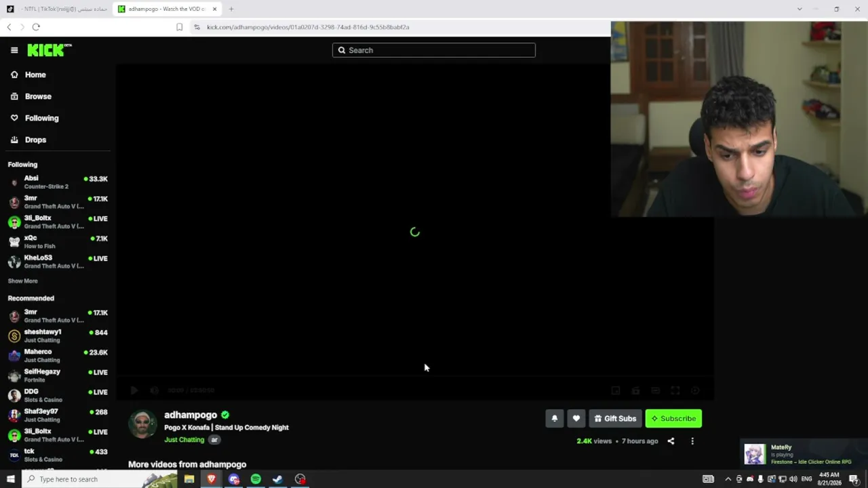Open Steam from the taskbar

277,479
